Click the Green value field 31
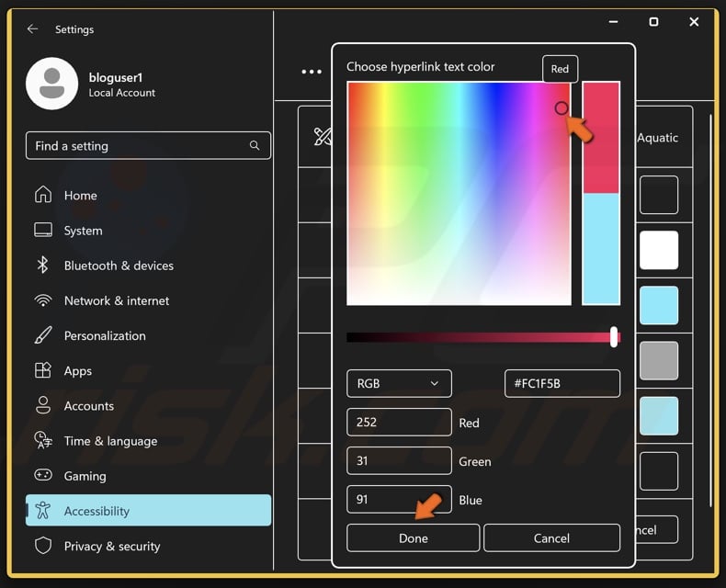726x588 pixels. point(399,460)
